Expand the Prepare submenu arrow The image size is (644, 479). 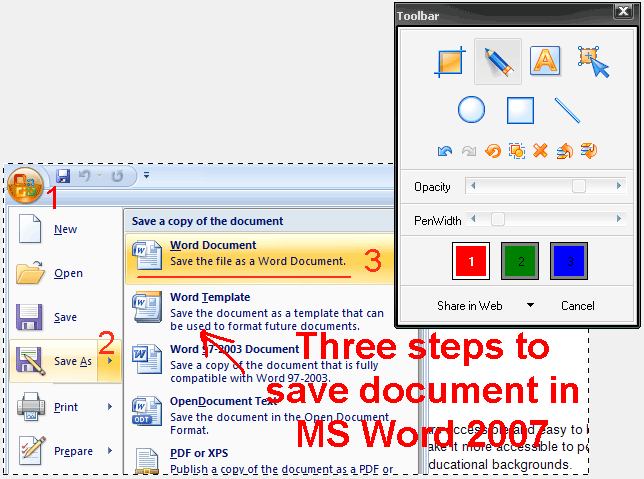[110, 451]
